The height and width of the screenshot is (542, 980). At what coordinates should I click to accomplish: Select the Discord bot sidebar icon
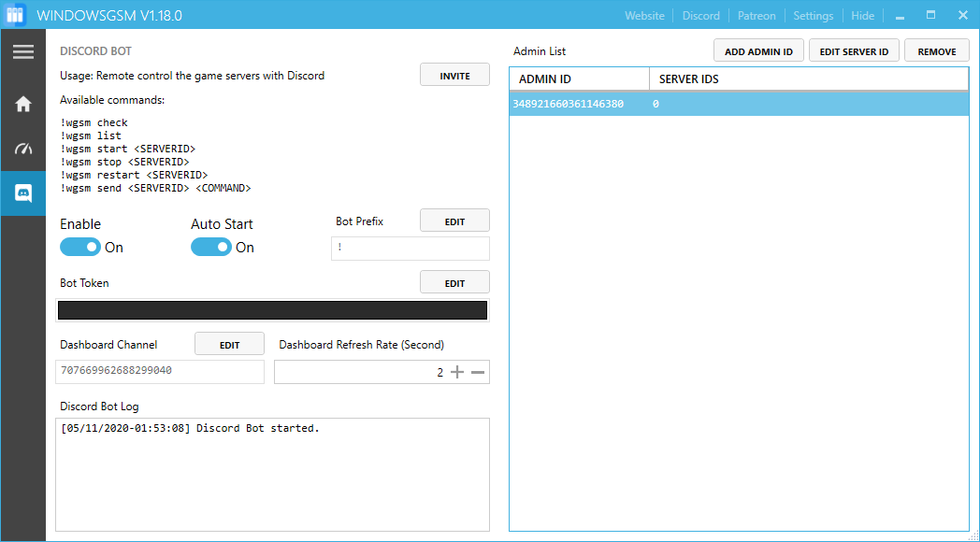point(23,193)
